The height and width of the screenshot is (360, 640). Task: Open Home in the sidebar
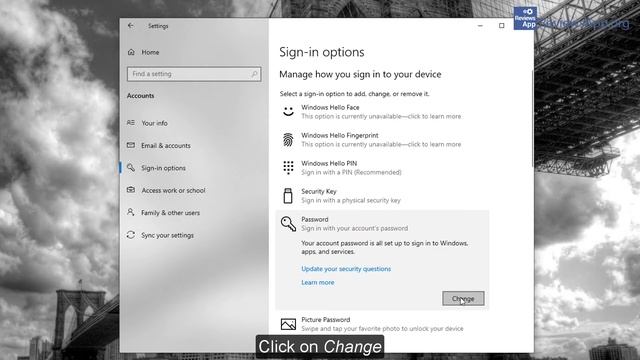150,52
